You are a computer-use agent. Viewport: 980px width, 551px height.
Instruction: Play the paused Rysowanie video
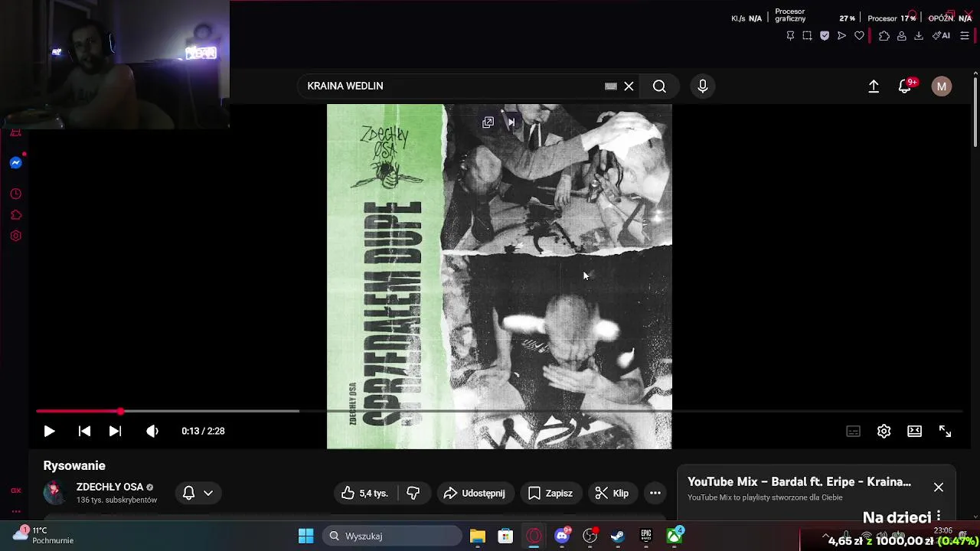pos(49,431)
